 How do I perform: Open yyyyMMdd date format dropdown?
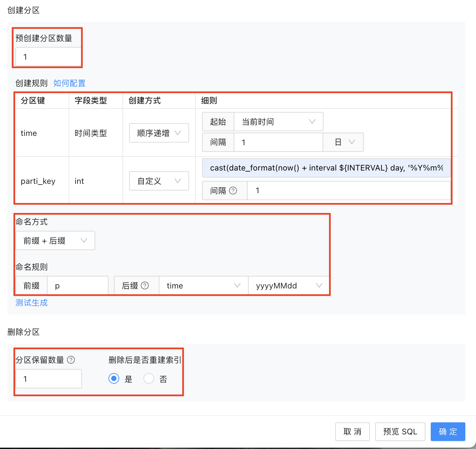(x=289, y=285)
